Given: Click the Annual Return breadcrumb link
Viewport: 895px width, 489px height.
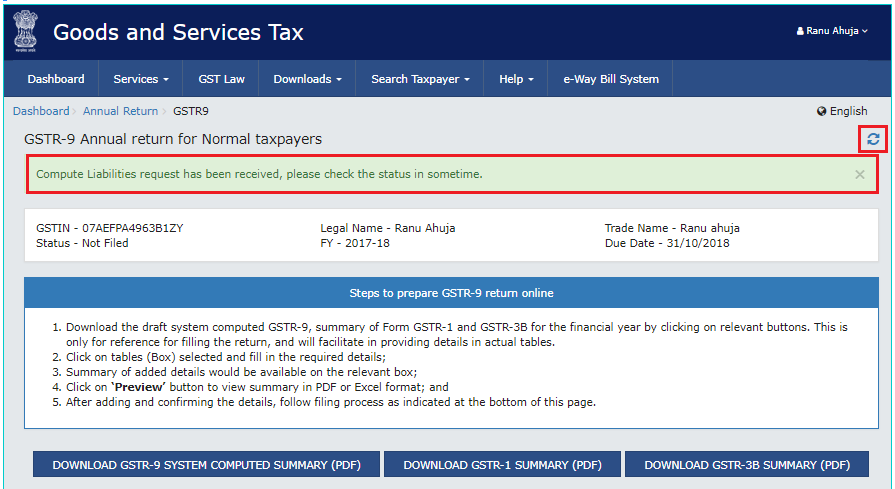Looking at the screenshot, I should [x=120, y=111].
